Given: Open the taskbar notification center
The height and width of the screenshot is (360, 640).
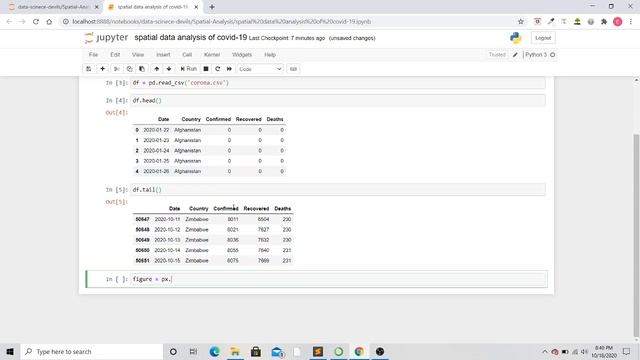Looking at the screenshot, I should tap(627, 351).
